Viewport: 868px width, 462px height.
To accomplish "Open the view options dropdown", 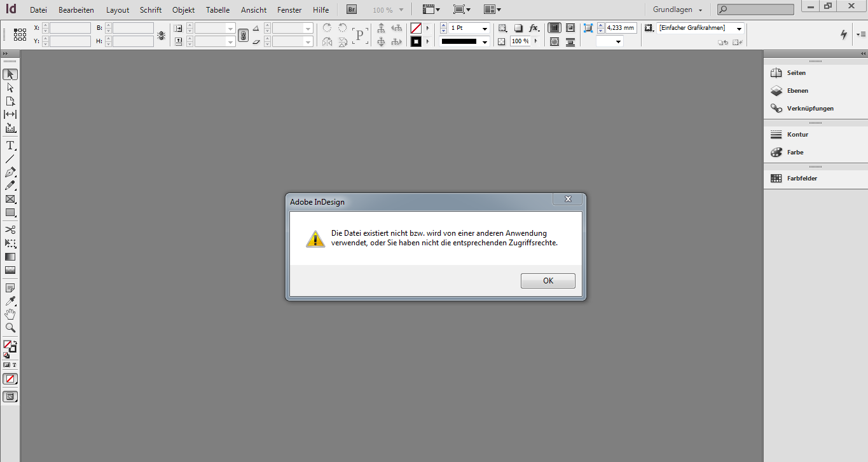I will (x=432, y=10).
